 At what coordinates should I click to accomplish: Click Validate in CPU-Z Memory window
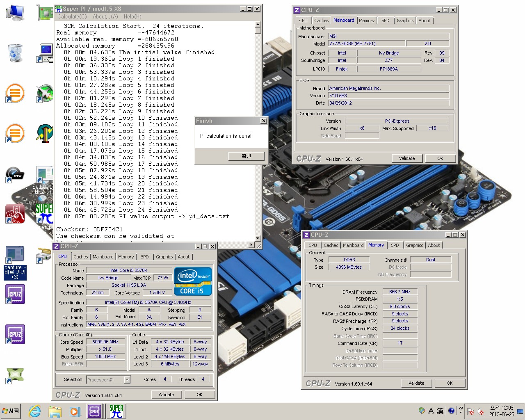416,383
